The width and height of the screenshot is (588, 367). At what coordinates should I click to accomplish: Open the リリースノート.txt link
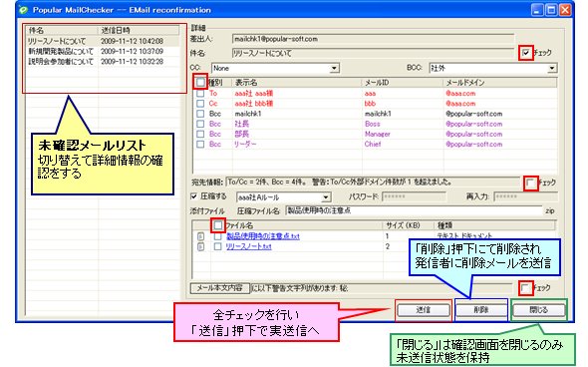click(248, 246)
